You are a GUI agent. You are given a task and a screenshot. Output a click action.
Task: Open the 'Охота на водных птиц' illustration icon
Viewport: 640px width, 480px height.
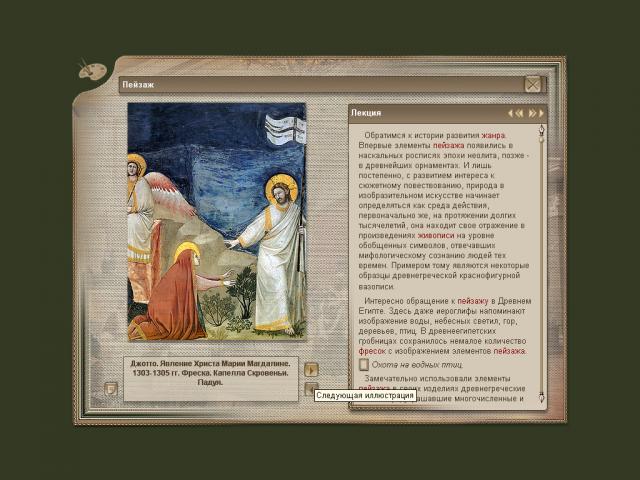pos(364,365)
